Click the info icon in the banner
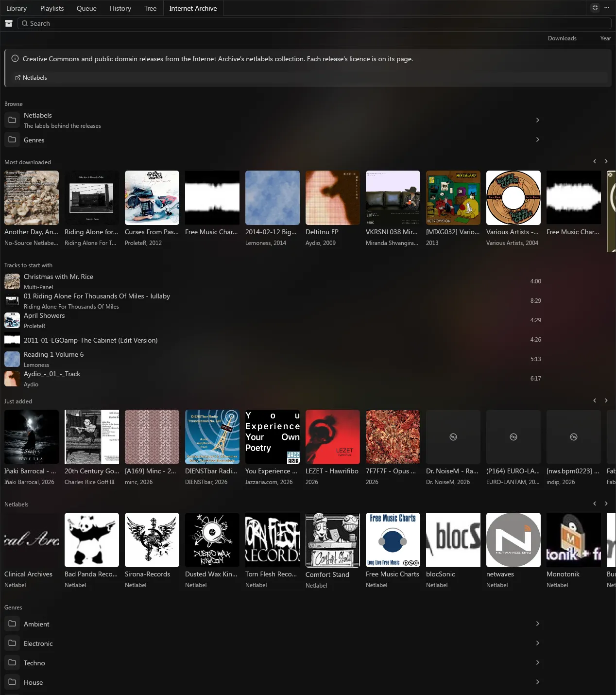 click(15, 59)
